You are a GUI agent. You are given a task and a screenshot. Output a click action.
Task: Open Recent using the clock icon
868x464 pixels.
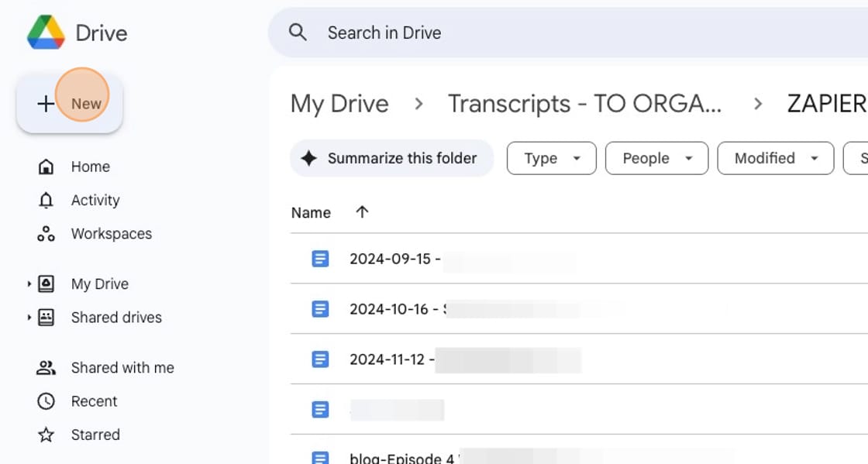[x=46, y=401]
